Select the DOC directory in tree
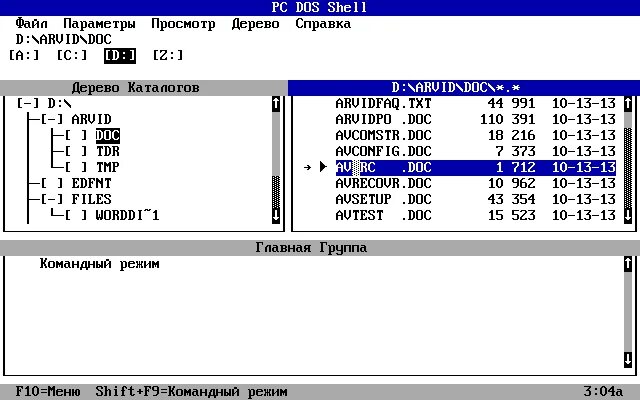The image size is (640, 400). tap(108, 135)
